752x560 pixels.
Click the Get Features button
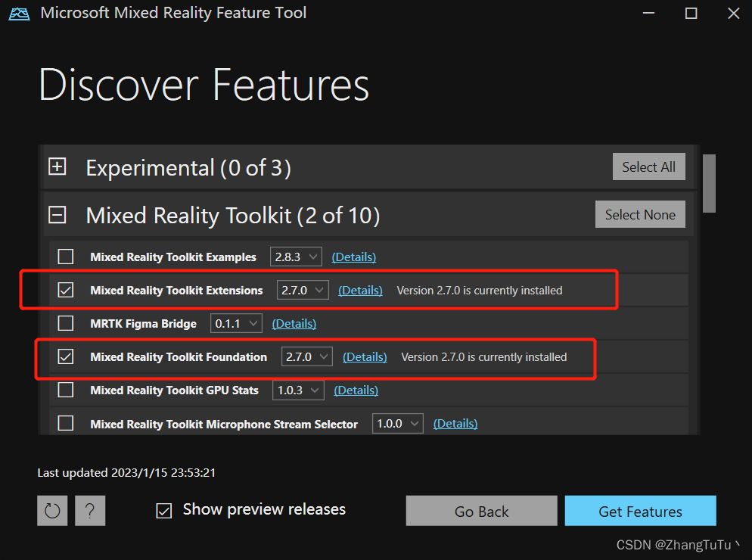click(x=640, y=510)
